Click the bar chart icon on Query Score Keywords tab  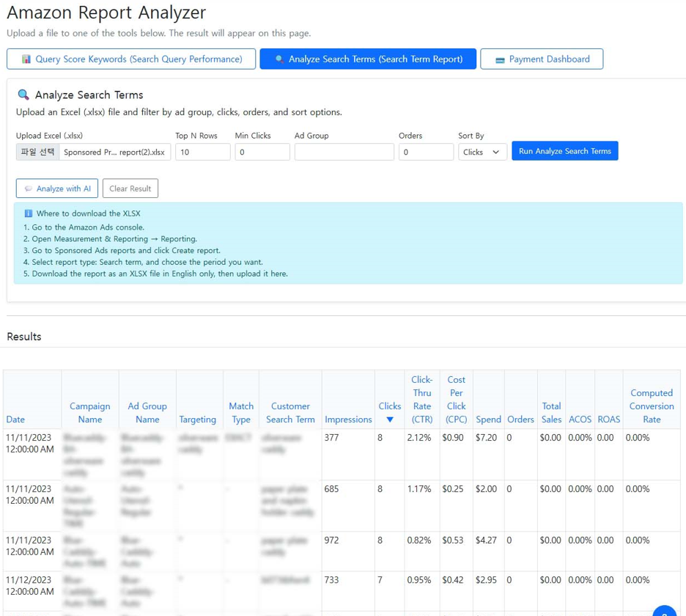tap(26, 58)
